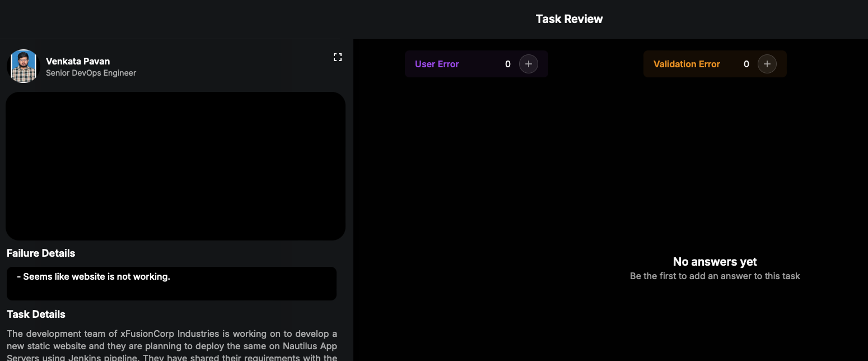Click the fullscreen expand icon
Screen dimensions: 868x361
point(338,57)
